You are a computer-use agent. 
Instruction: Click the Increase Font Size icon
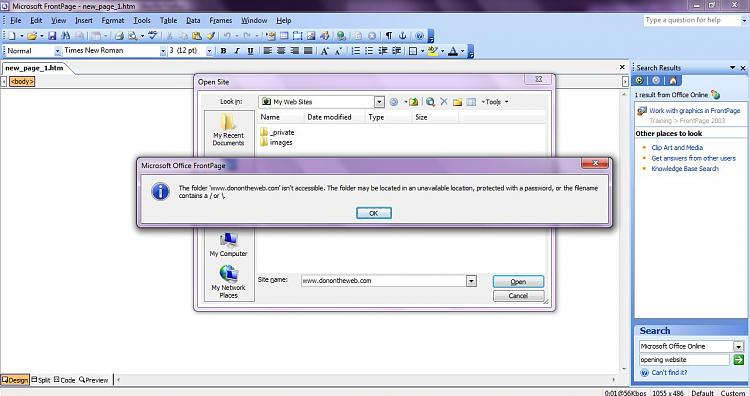coord(325,51)
